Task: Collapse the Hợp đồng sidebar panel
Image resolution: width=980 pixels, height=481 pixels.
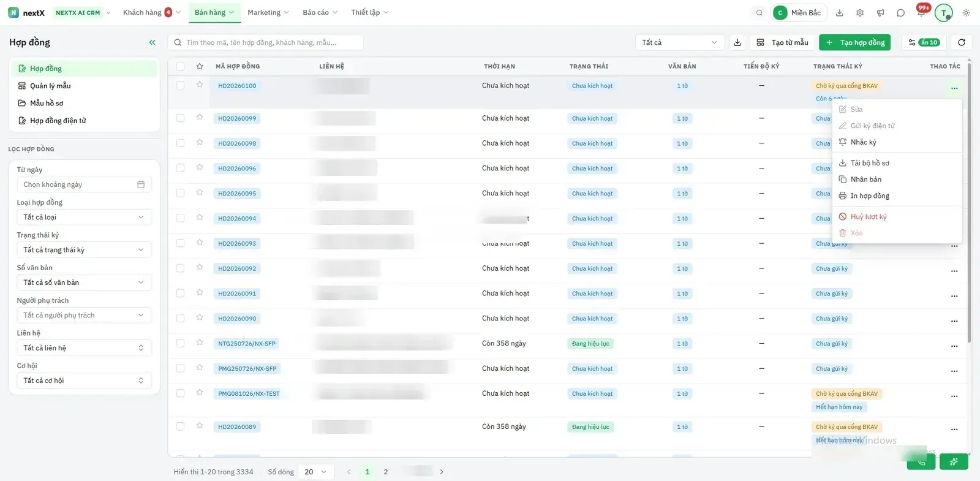Action: [152, 42]
